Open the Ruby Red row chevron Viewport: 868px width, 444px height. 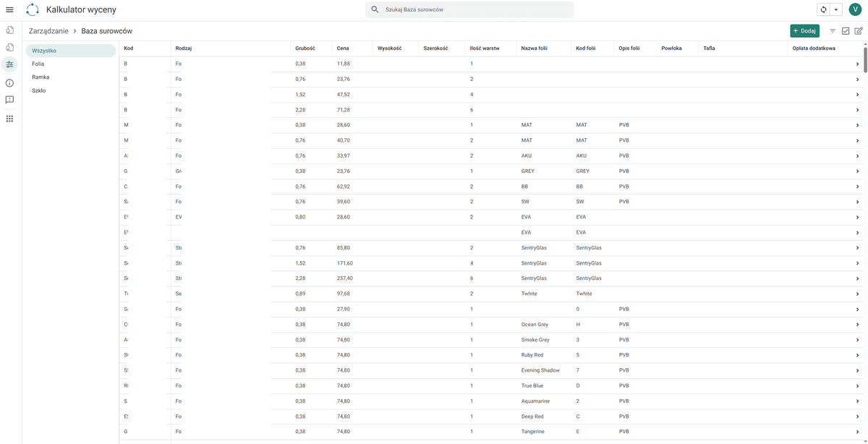pyautogui.click(x=857, y=355)
